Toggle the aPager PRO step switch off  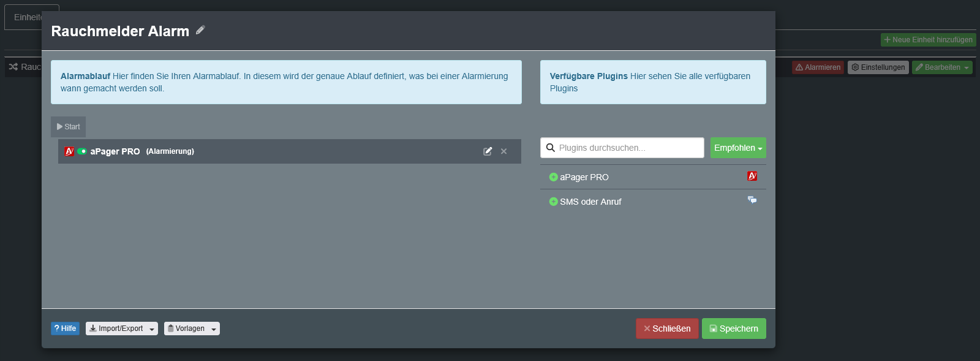(82, 151)
